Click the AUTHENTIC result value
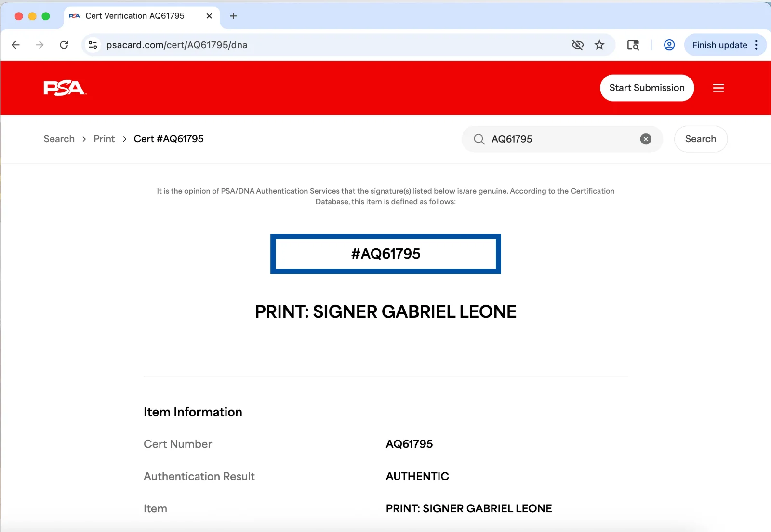The height and width of the screenshot is (532, 771). 417,476
